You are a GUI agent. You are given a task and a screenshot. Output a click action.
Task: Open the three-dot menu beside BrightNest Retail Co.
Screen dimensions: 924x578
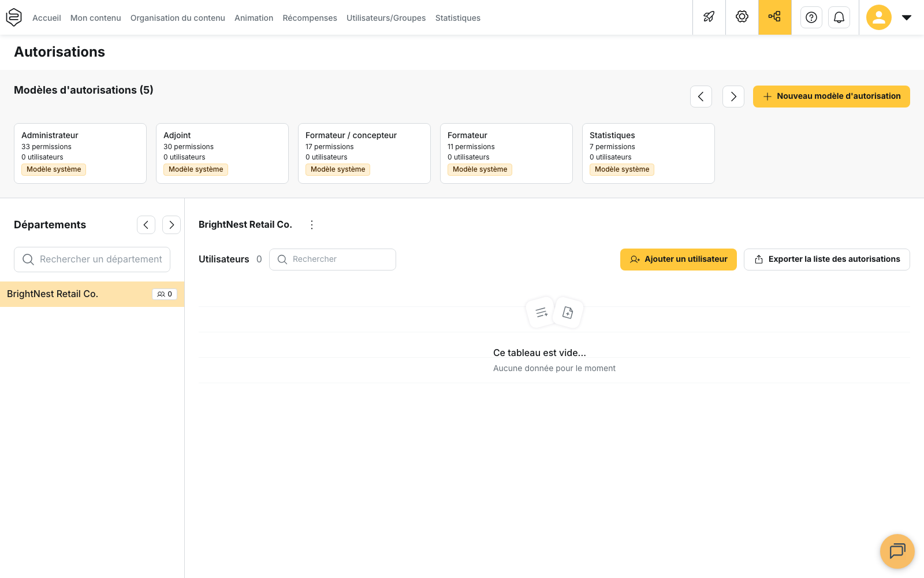(312, 225)
